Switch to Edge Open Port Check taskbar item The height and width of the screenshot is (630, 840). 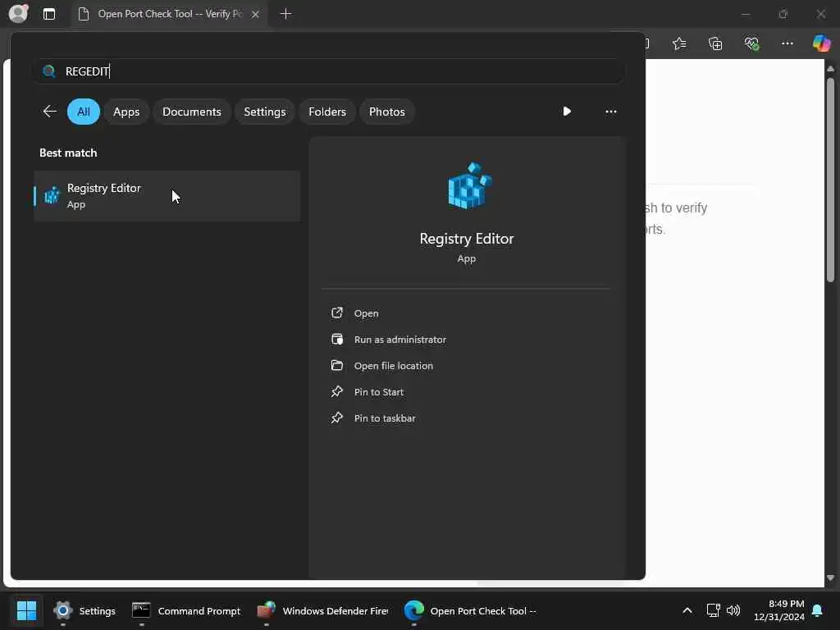(x=470, y=611)
